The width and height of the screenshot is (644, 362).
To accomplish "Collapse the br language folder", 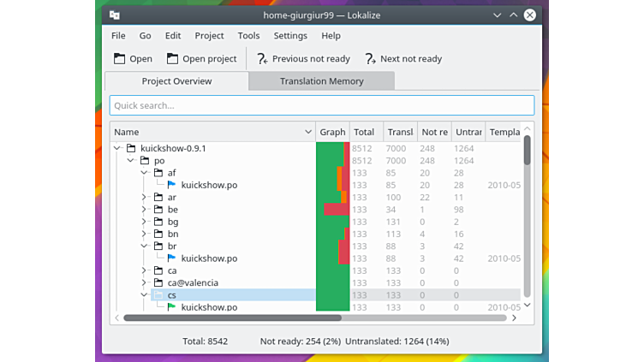I will click(x=145, y=246).
